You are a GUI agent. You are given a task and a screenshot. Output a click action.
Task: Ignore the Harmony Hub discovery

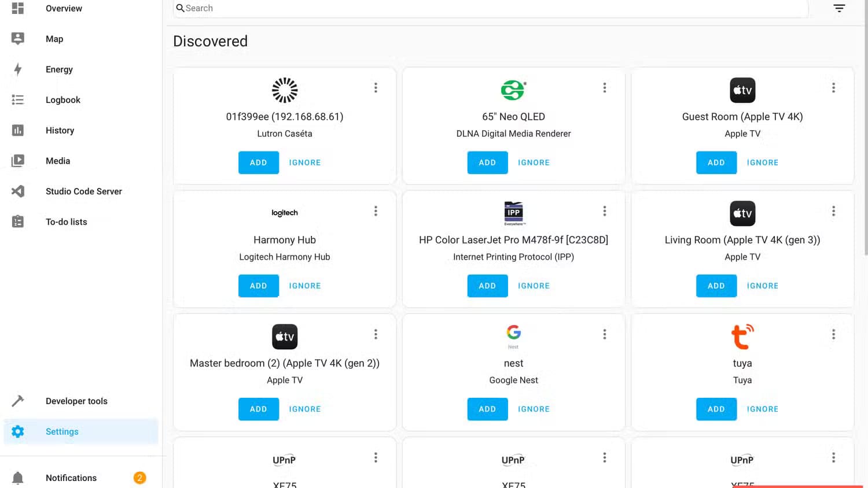coord(305,286)
